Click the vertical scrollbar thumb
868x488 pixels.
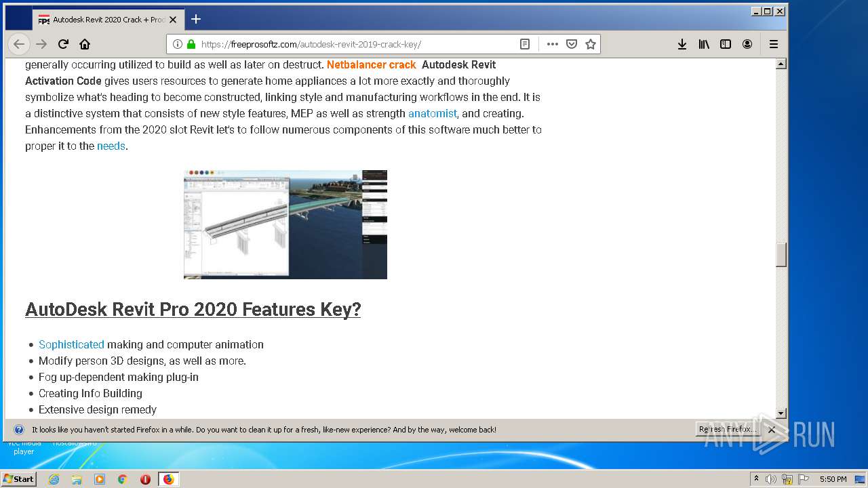781,255
